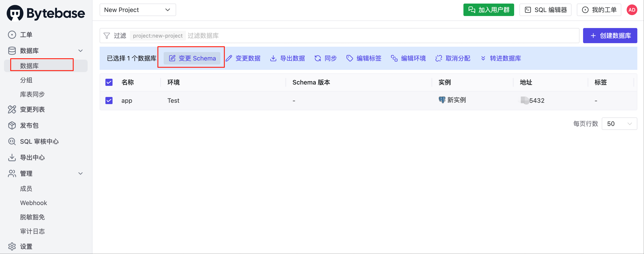The image size is (644, 254).
Task: Click the PostgreSQL elephant instance icon
Action: (x=442, y=100)
